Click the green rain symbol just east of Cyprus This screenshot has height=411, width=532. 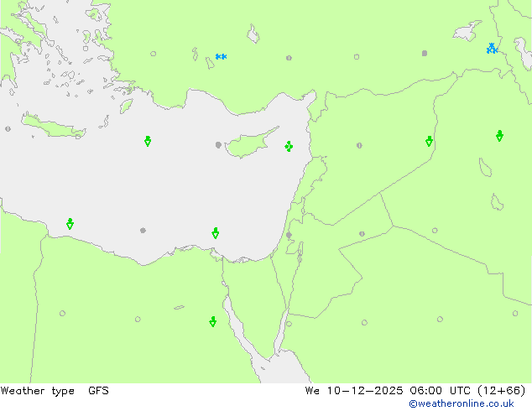[289, 146]
